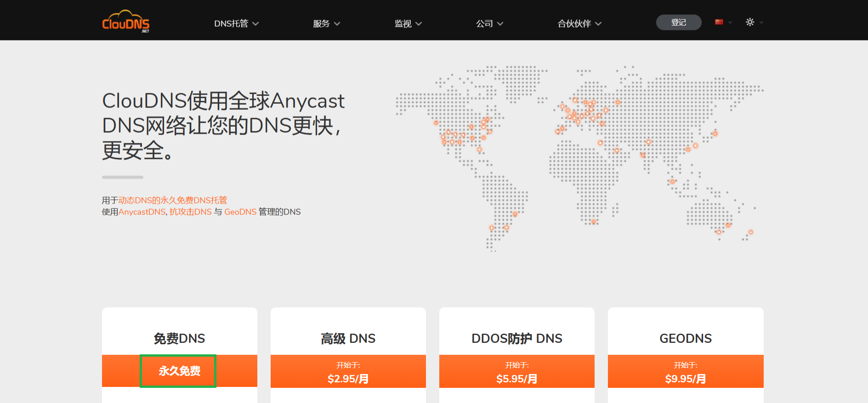
Task: Expand the 监视 menu
Action: [x=408, y=23]
